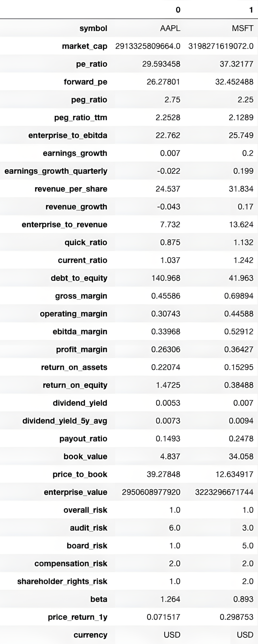
Task: Click the value 0.875
Action: coord(170,243)
